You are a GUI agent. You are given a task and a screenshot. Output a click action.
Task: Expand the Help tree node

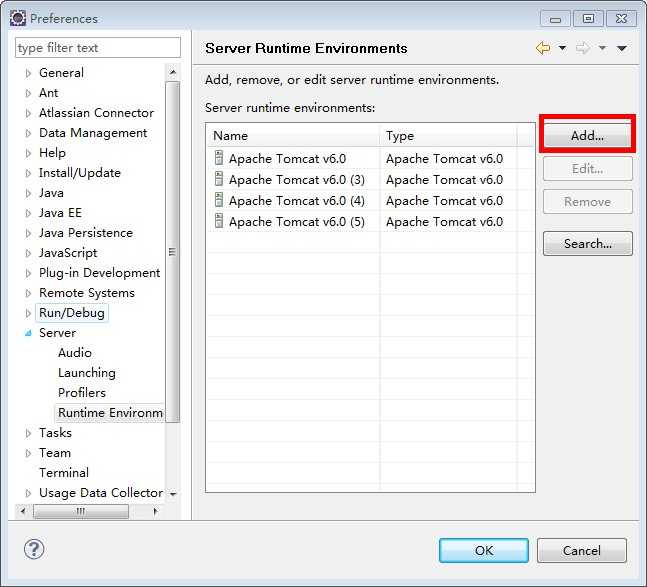click(x=28, y=153)
